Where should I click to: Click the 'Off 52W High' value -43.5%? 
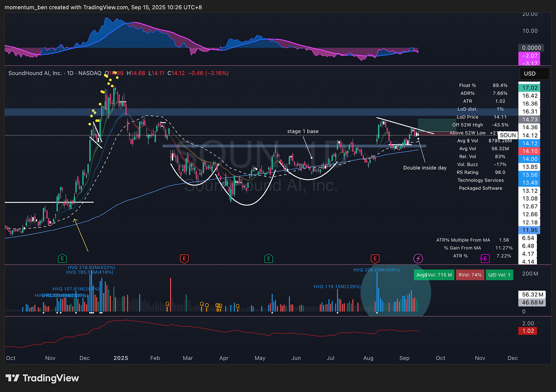500,125
